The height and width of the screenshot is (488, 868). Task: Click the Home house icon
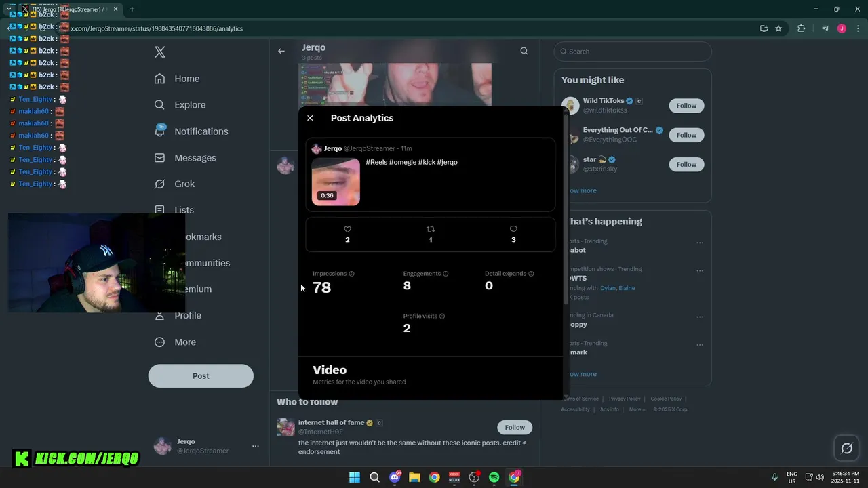[x=160, y=79]
